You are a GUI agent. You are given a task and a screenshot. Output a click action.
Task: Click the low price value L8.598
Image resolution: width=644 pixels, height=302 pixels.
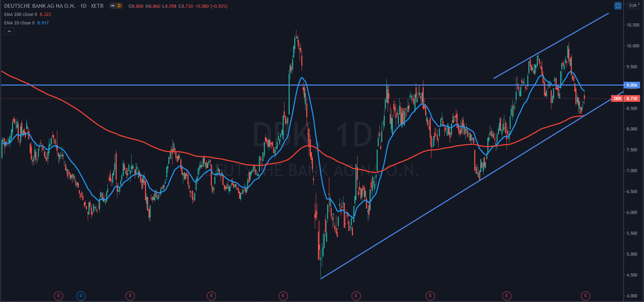point(169,6)
